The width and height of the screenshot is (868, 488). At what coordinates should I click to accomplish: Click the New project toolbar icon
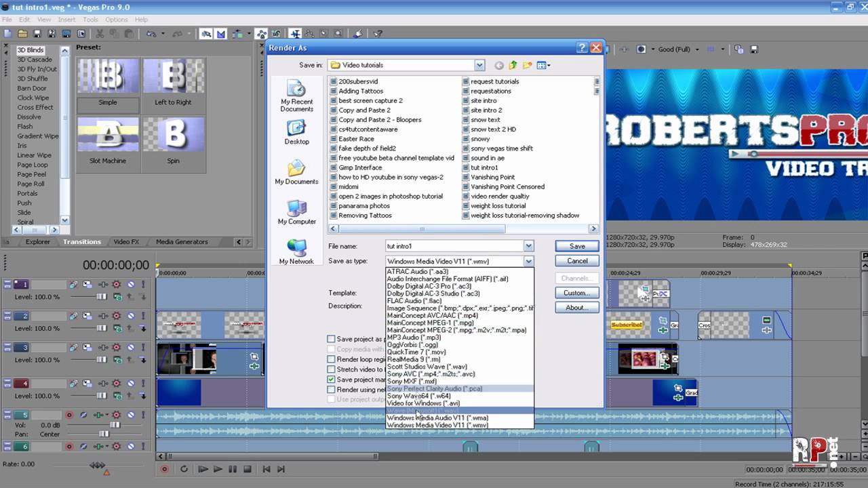(x=7, y=33)
